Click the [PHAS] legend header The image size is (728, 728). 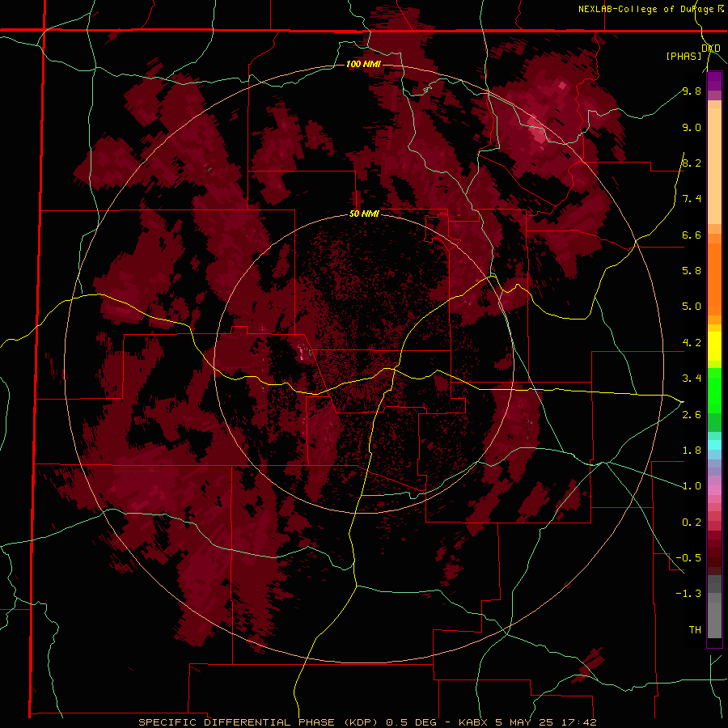click(x=684, y=56)
